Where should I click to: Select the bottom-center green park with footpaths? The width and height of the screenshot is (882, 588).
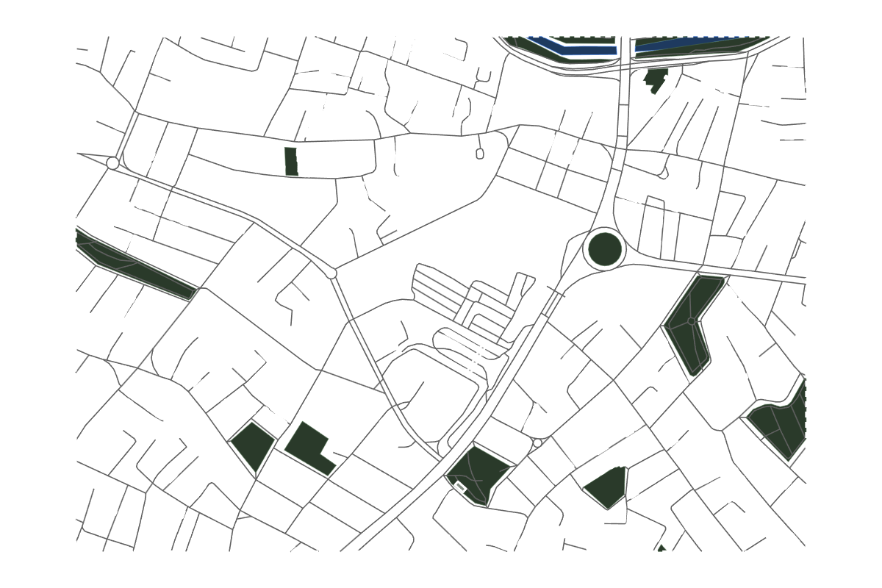point(478,476)
